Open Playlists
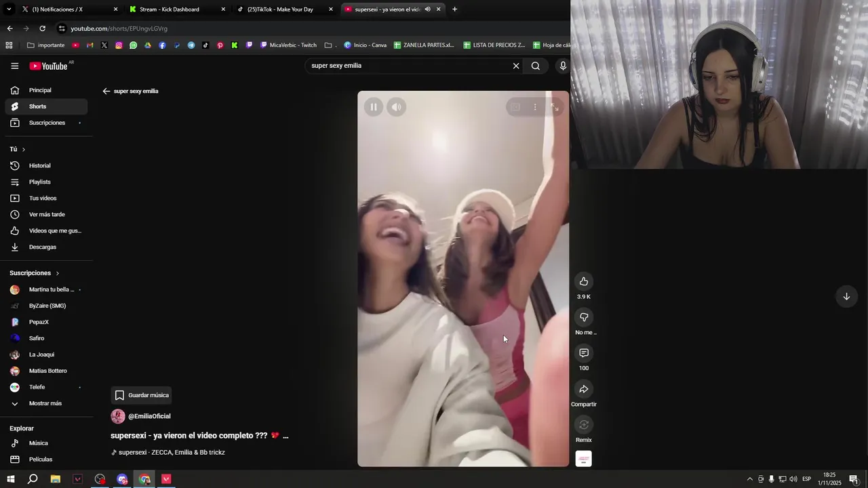This screenshot has height=488, width=868. pyautogui.click(x=46, y=182)
